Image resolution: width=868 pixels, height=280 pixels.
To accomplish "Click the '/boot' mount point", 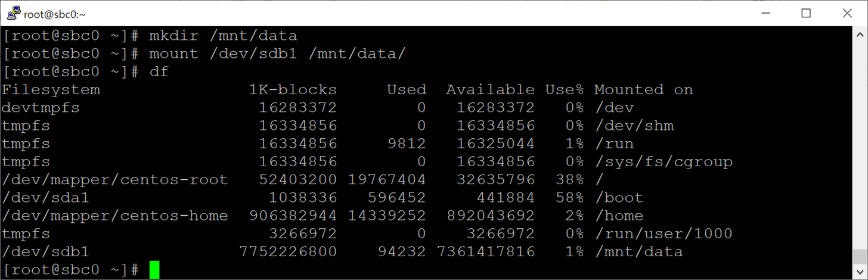I will [619, 197].
